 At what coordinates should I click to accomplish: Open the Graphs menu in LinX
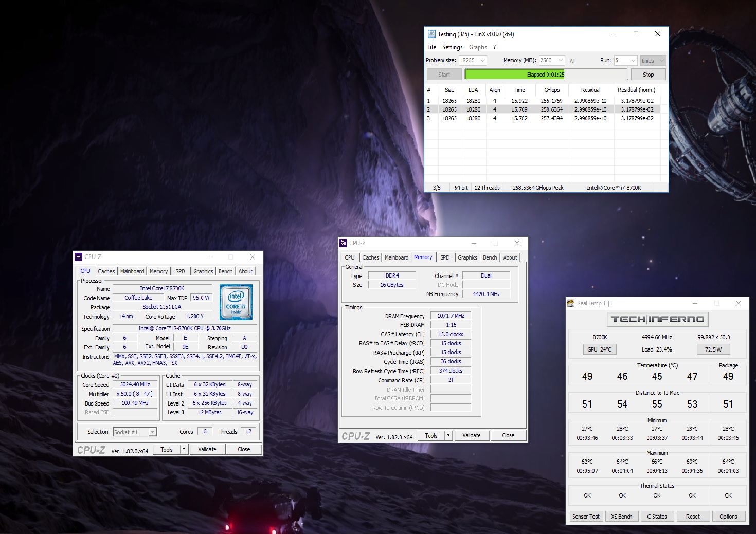(x=478, y=47)
